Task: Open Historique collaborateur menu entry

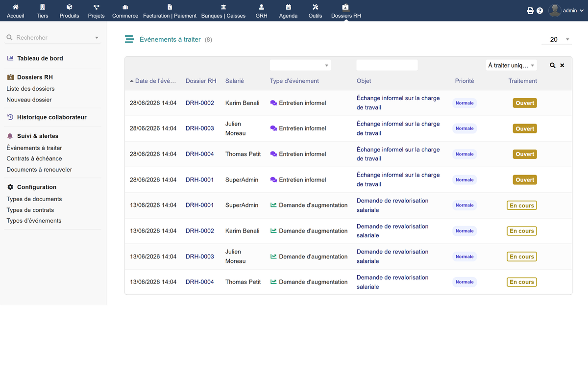Action: coord(52,117)
